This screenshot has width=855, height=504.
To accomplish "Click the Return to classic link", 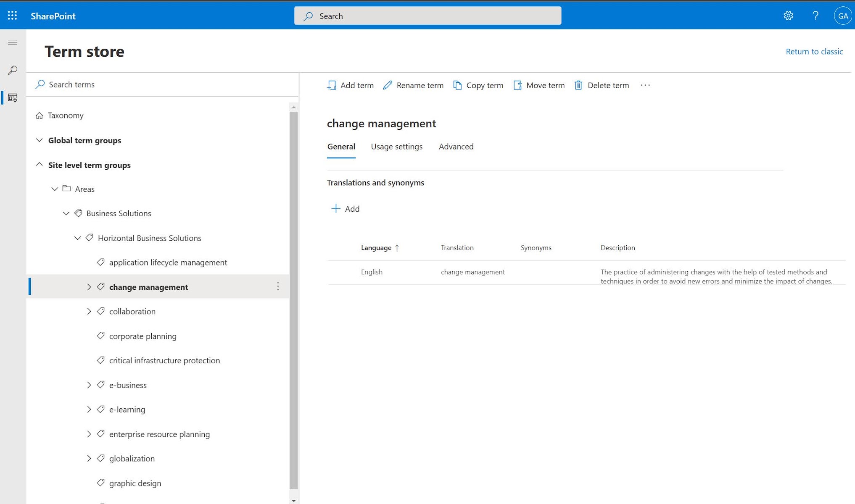I will (814, 51).
